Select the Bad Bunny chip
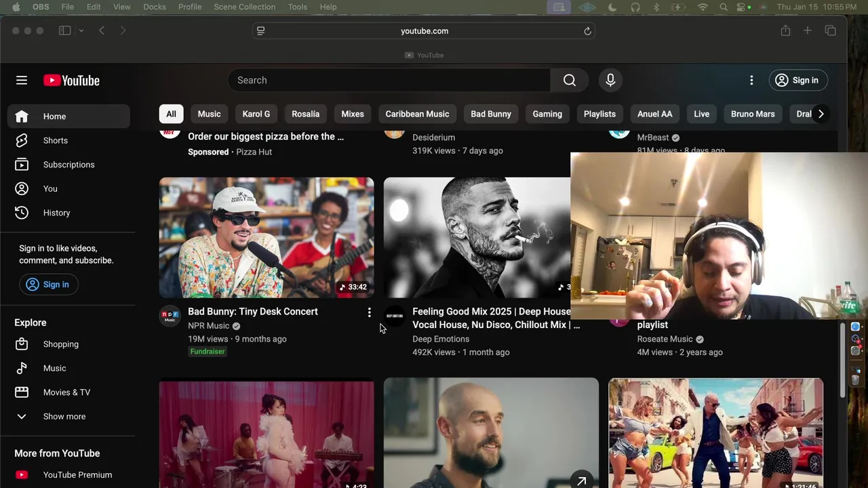 (x=491, y=114)
